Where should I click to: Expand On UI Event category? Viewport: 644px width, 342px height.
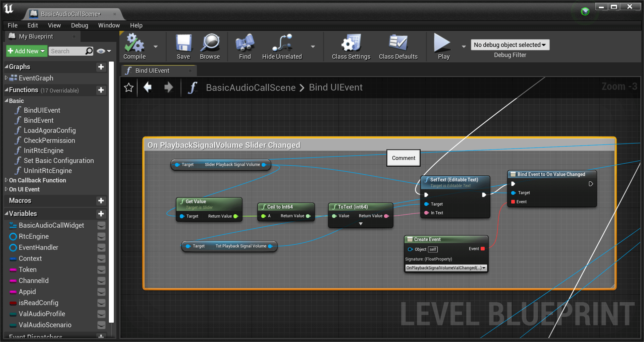6,189
